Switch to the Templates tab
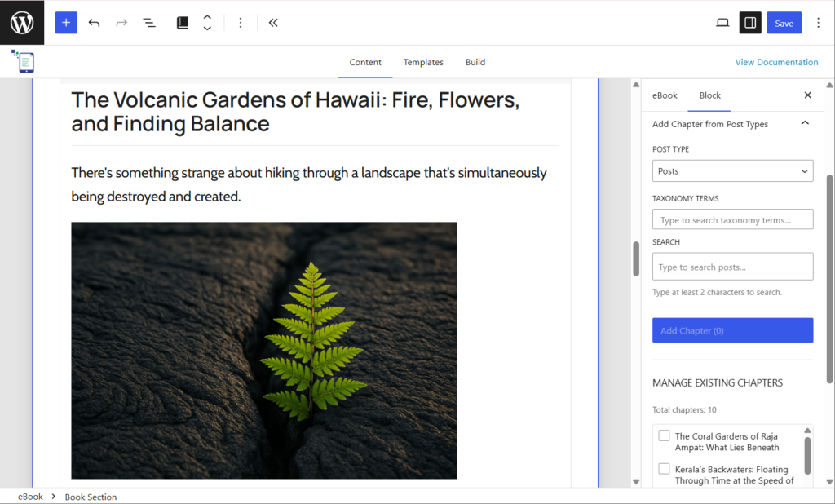 (423, 62)
